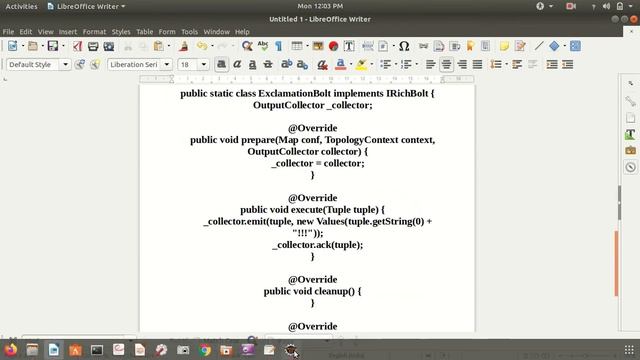640x360 pixels.
Task: Toggle Underline formatting
Action: [x=253, y=64]
